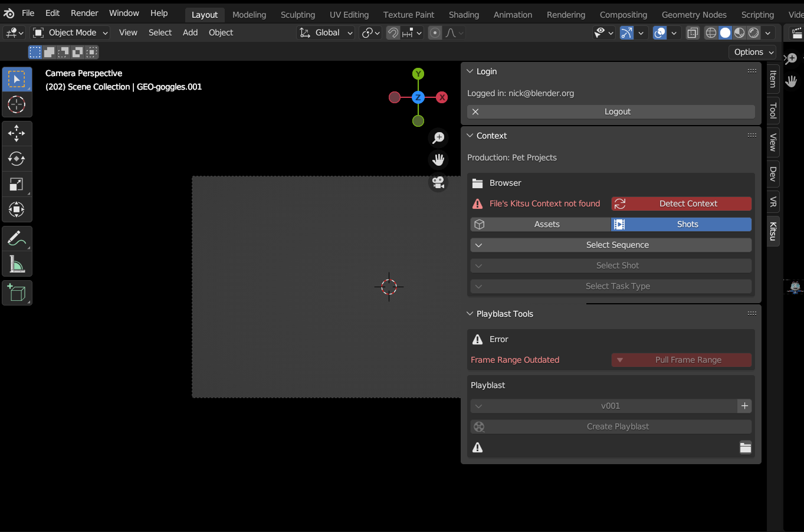Toggle viewport gizmos display

point(626,33)
